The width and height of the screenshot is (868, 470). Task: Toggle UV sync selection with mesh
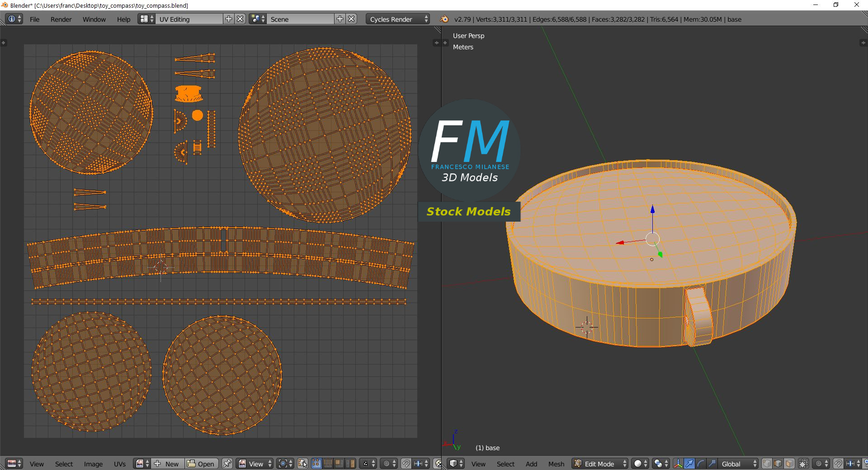coord(302,464)
